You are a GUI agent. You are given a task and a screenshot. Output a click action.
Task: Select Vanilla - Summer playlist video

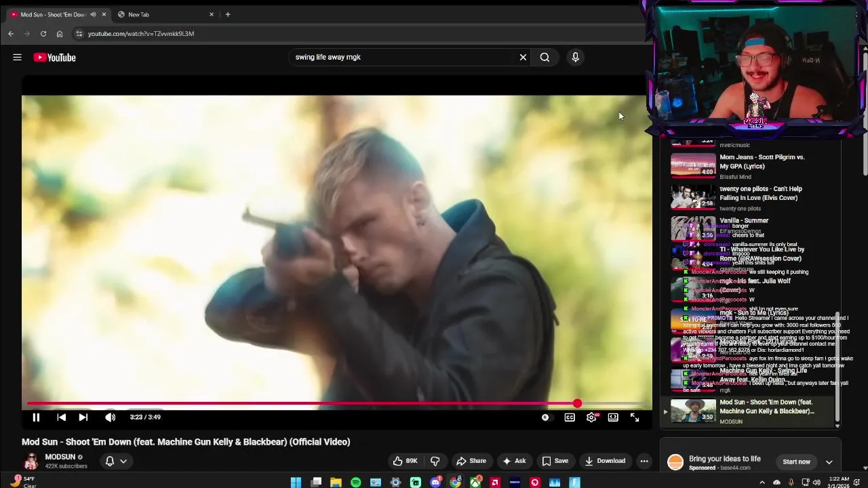(744, 220)
